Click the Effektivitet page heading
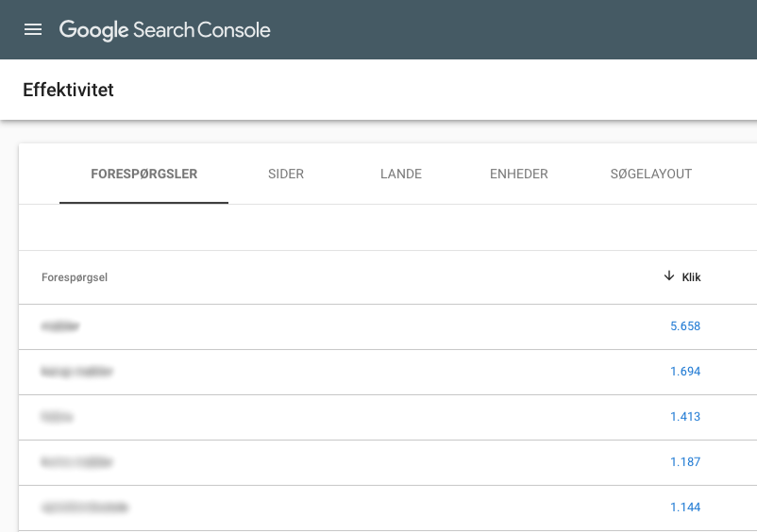Viewport: 757px width, 532px height. click(x=68, y=91)
